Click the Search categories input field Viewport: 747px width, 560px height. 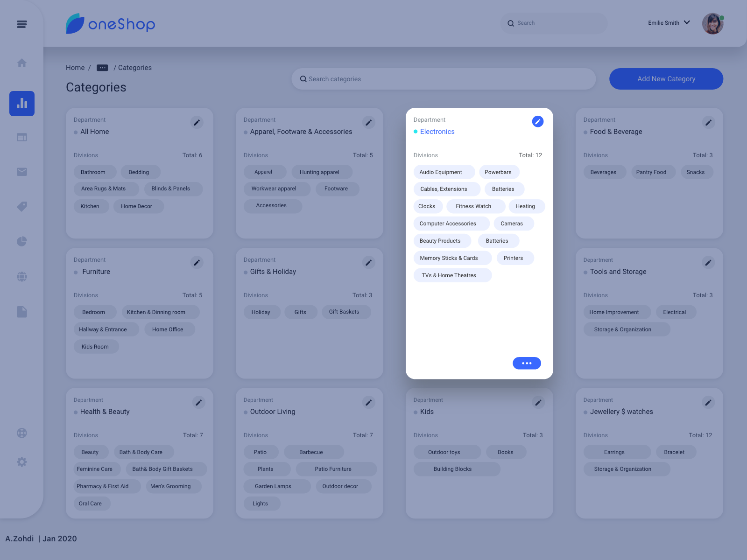click(444, 79)
